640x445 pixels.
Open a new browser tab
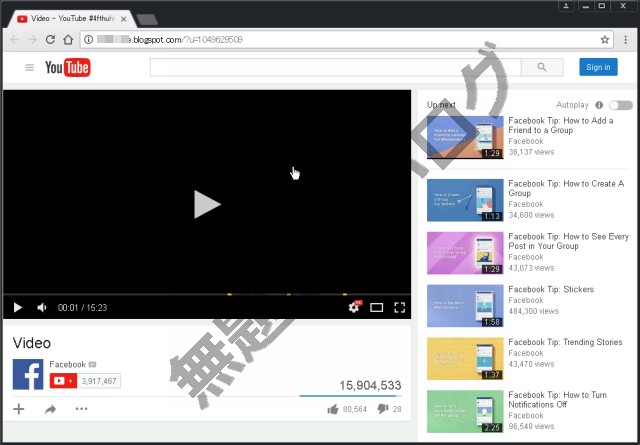[x=147, y=19]
